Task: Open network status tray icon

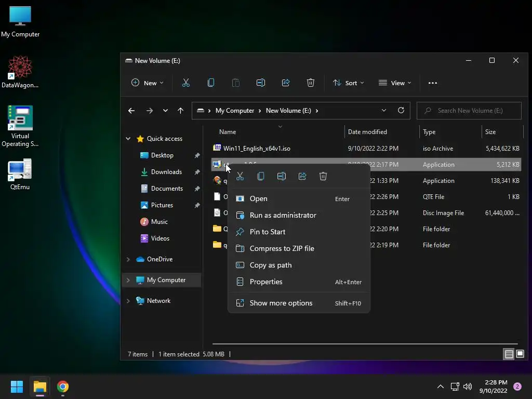Action: click(x=455, y=387)
